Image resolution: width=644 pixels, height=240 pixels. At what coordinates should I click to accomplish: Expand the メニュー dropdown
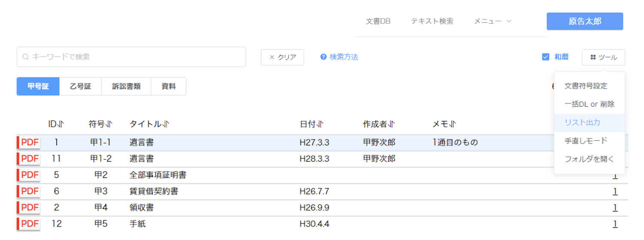click(492, 21)
